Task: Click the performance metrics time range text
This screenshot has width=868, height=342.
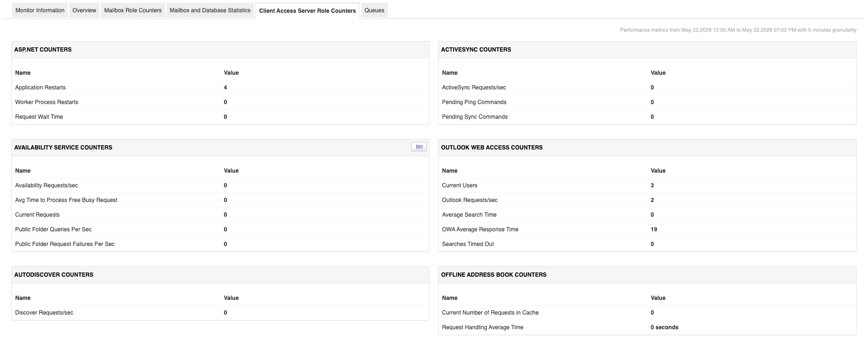Action: point(738,30)
